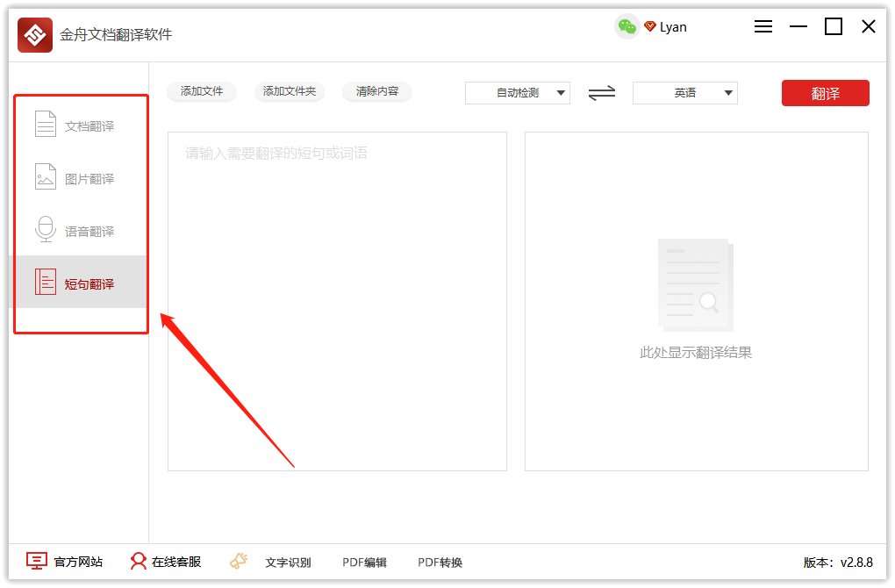The image size is (895, 588).
Task: Click the translation result panel
Action: coord(697,301)
